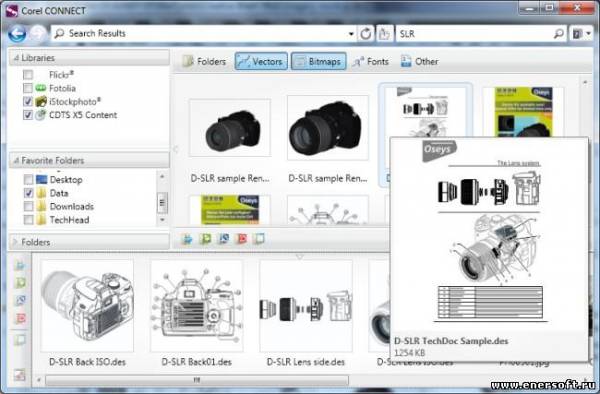Select D-SLR Lens side.des in the tray
Screen dimensions: 600x394
pyautogui.click(x=306, y=306)
